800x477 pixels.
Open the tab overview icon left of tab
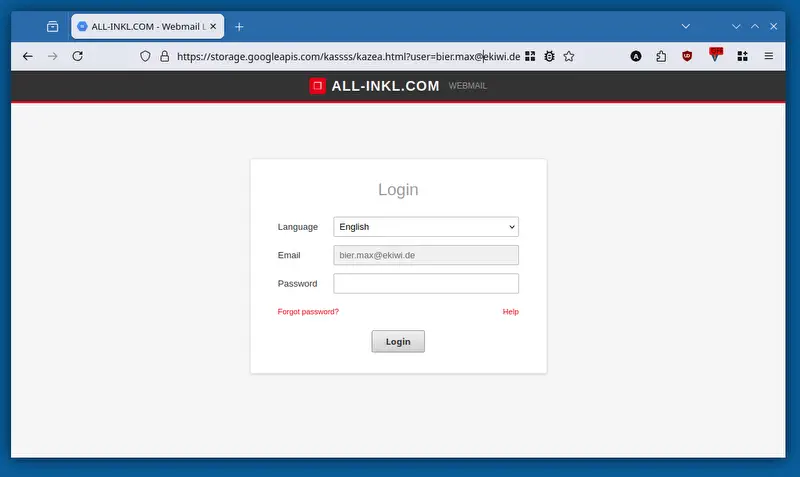(x=53, y=27)
